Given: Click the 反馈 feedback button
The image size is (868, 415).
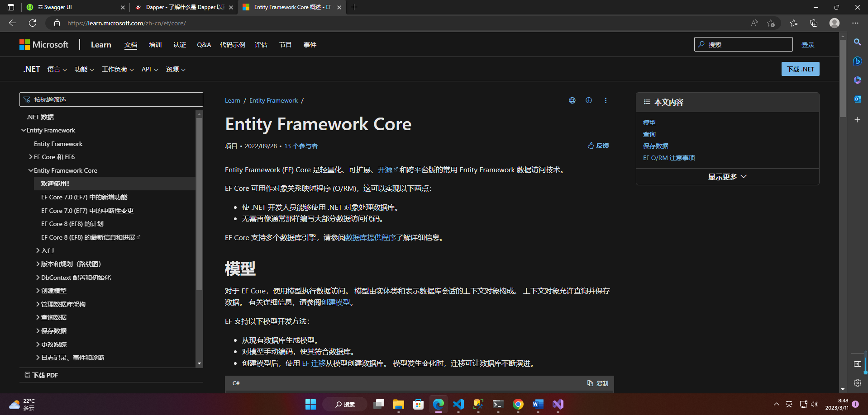Looking at the screenshot, I should tap(598, 146).
